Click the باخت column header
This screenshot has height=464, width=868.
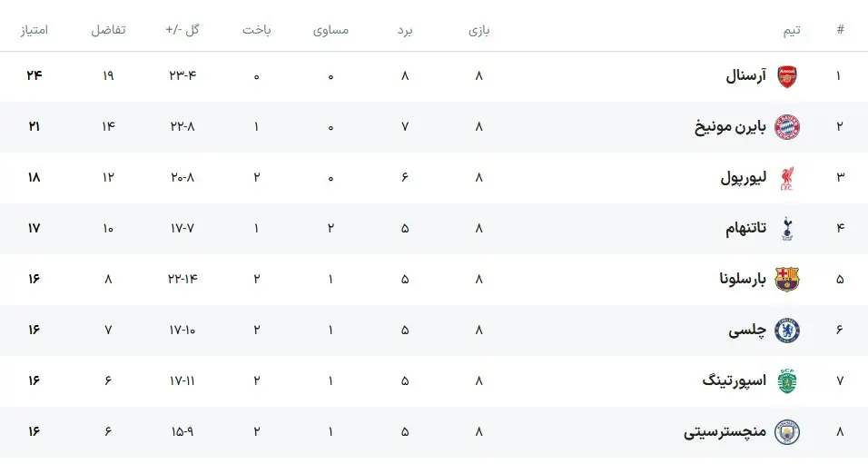(x=256, y=29)
